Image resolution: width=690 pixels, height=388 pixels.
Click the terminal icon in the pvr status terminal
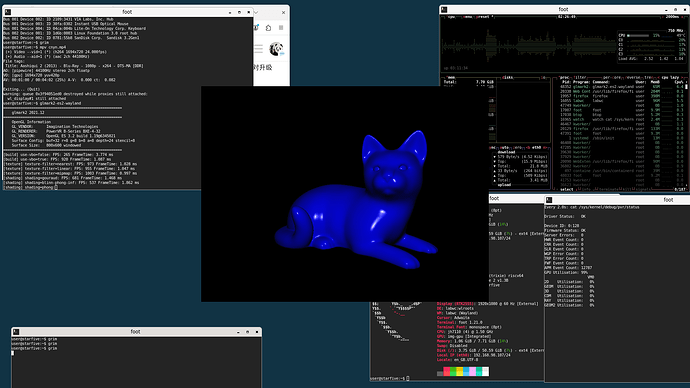[549, 200]
